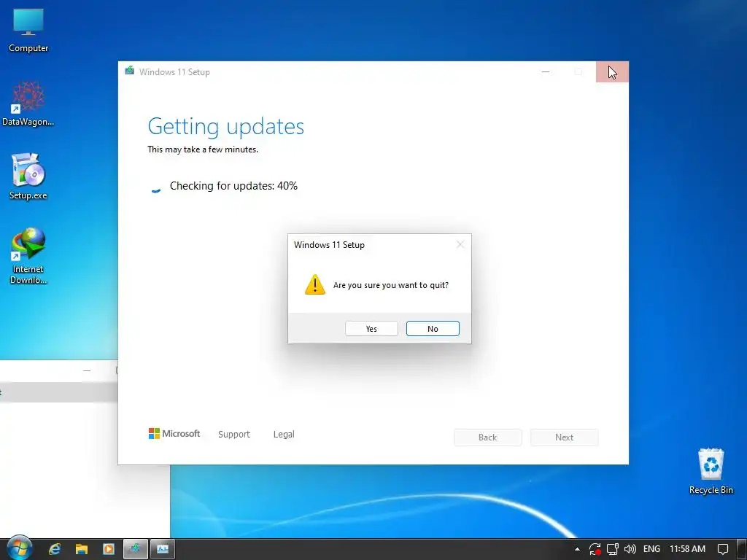This screenshot has width=747, height=560.
Task: Confirm quitting by clicking Yes
Action: (x=371, y=329)
